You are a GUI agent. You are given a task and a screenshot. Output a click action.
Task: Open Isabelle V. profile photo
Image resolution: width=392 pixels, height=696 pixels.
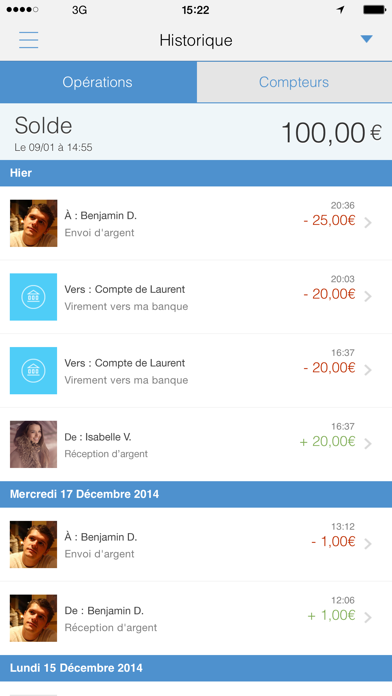pyautogui.click(x=33, y=444)
